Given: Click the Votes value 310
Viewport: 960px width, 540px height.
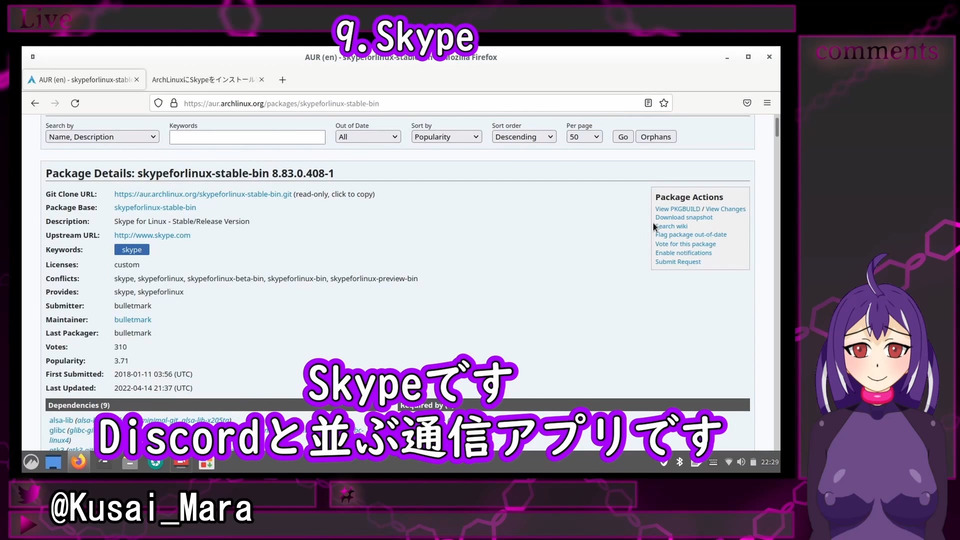Looking at the screenshot, I should 121,347.
